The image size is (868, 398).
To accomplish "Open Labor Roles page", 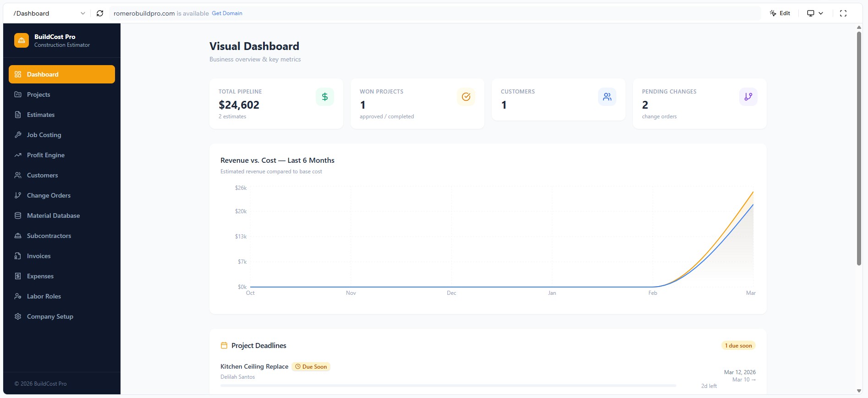I will 62,296.
